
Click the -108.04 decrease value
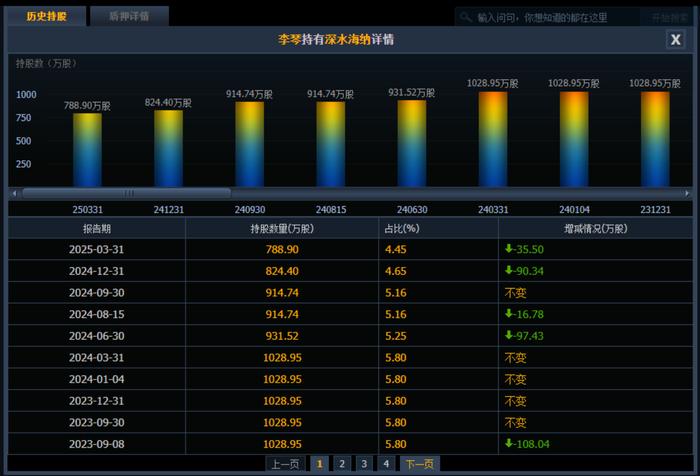[x=527, y=444]
